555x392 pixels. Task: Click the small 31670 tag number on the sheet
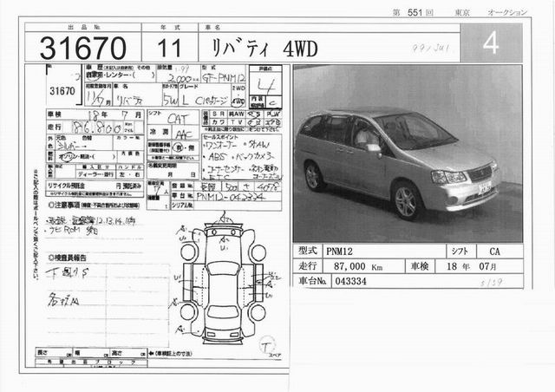(x=62, y=91)
